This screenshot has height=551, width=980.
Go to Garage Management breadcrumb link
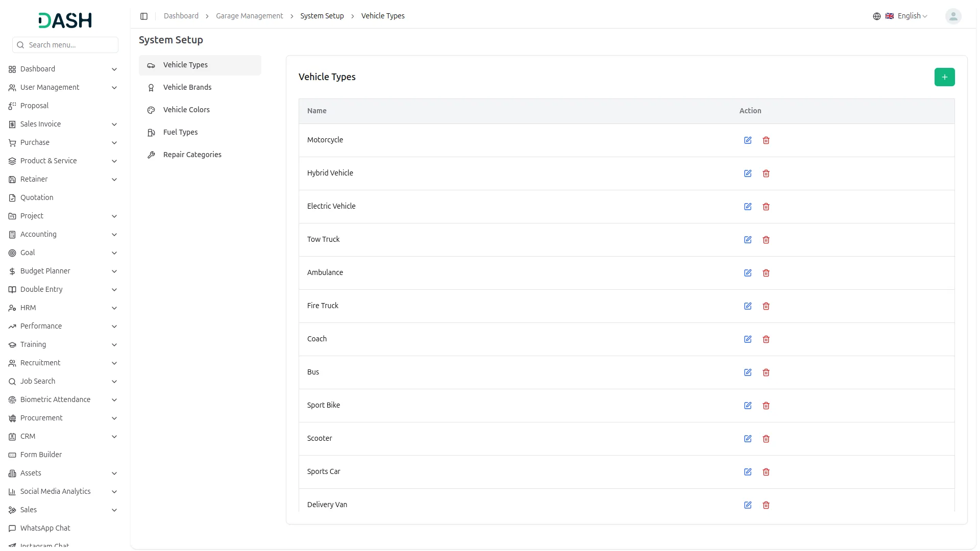[x=249, y=16]
